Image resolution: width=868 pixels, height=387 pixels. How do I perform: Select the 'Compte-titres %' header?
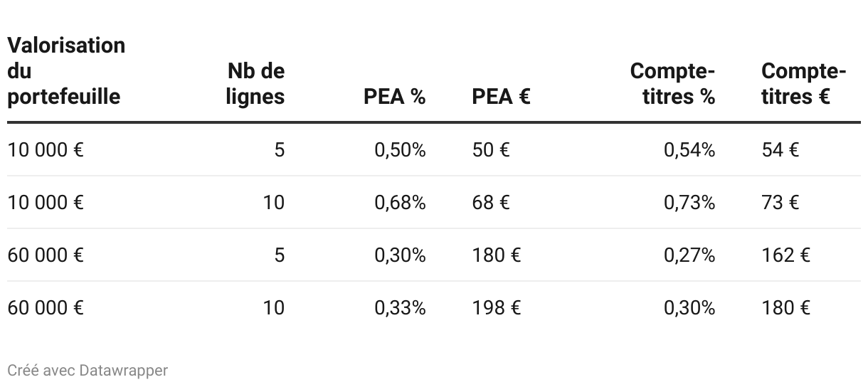tap(672, 84)
